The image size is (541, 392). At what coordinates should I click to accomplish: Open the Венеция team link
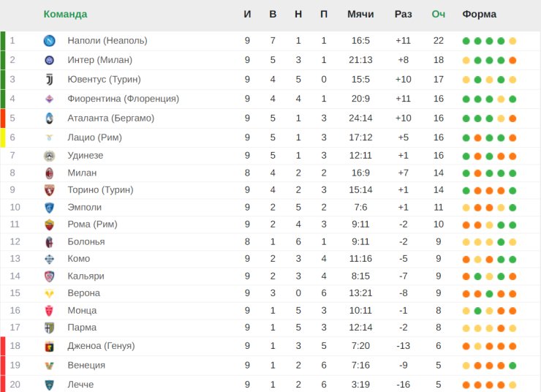tap(86, 365)
